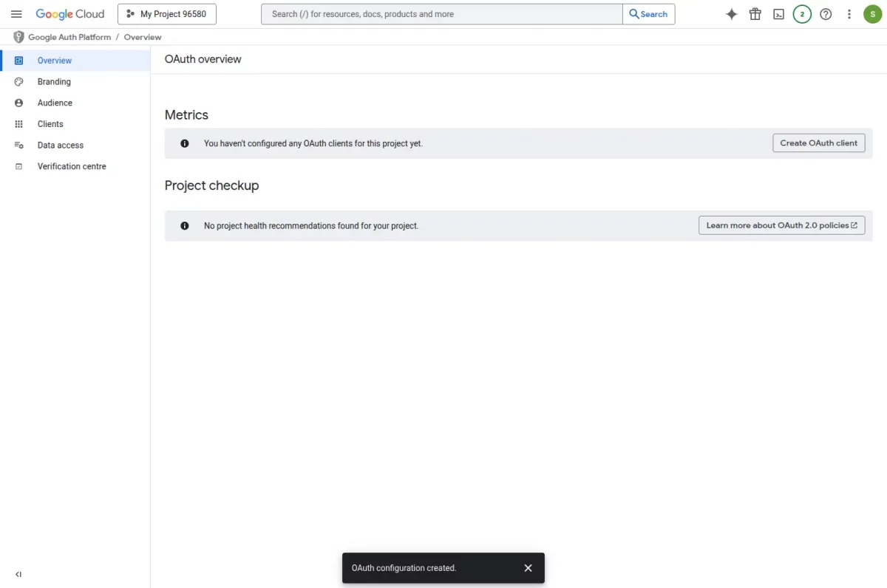887x588 pixels.
Task: Open Gemini AI assistant sparkle icon
Action: [x=732, y=14]
